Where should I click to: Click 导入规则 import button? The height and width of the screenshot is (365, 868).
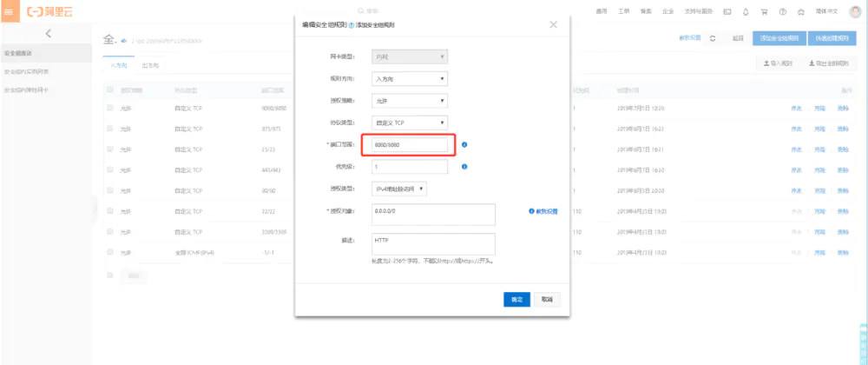(778, 63)
